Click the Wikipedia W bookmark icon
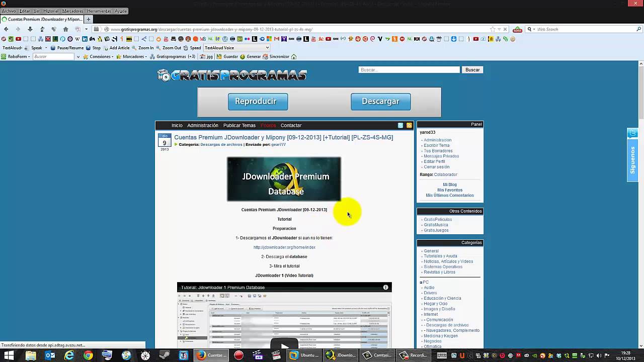644x362 pixels. [x=77, y=39]
